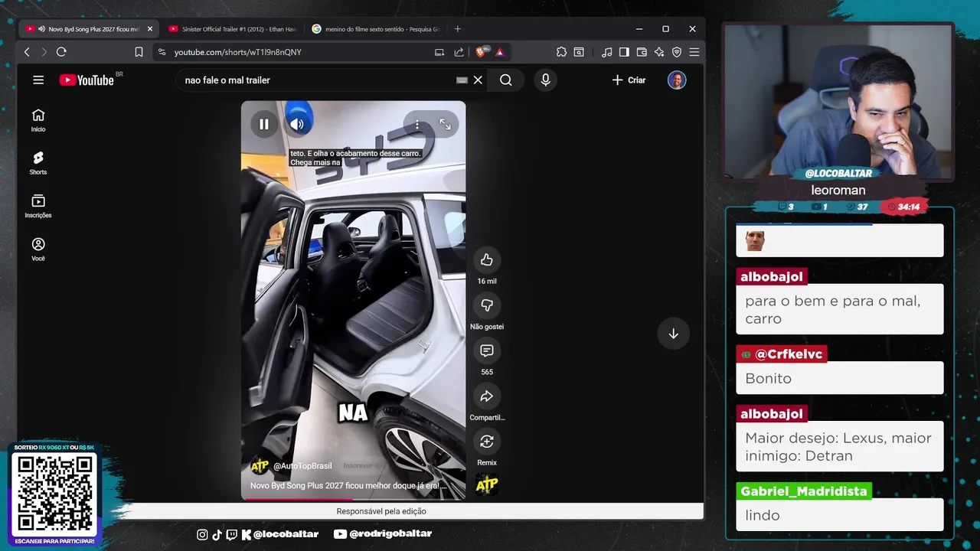Click the 16 mil likes count
980x551 pixels.
[x=487, y=282]
